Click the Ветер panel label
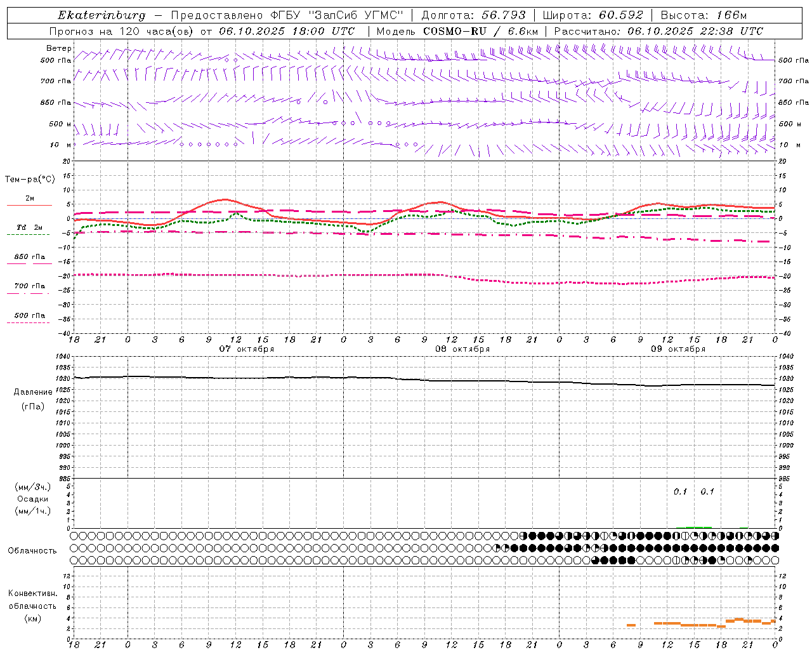 [59, 48]
